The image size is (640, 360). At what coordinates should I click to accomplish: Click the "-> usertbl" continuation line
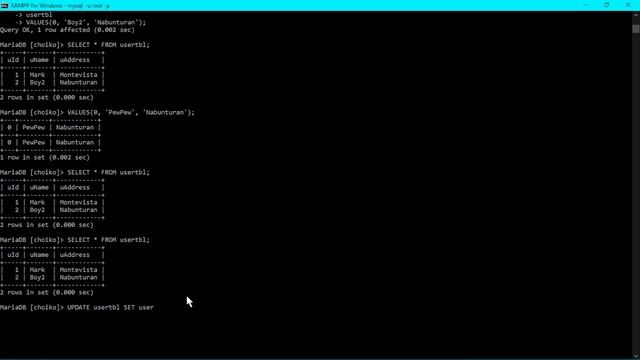[34, 15]
